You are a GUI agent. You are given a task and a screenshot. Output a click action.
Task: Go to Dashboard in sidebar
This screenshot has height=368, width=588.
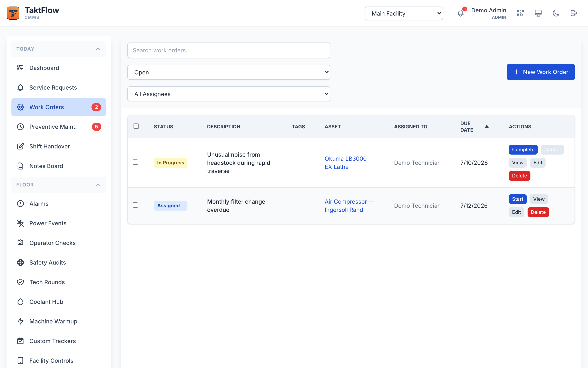pyautogui.click(x=59, y=68)
